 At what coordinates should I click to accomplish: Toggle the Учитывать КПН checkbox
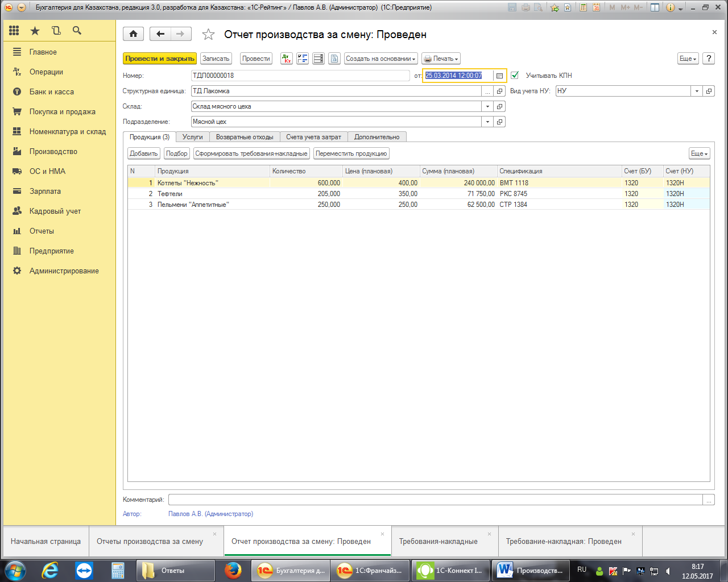(515, 75)
